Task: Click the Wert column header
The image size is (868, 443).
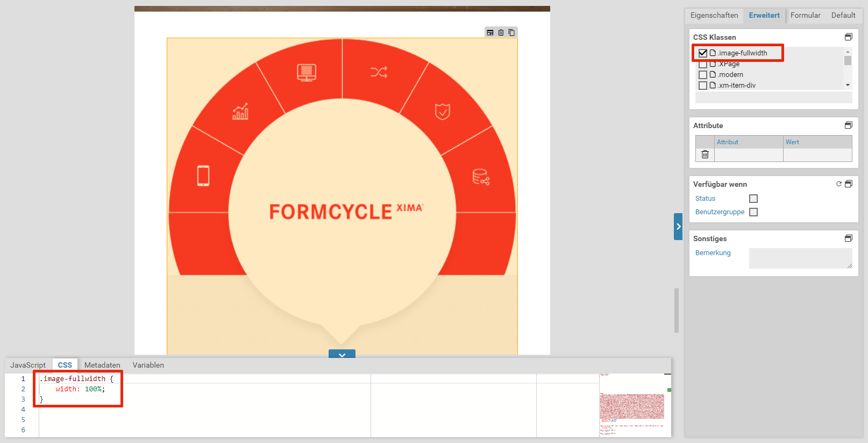Action: click(817, 142)
